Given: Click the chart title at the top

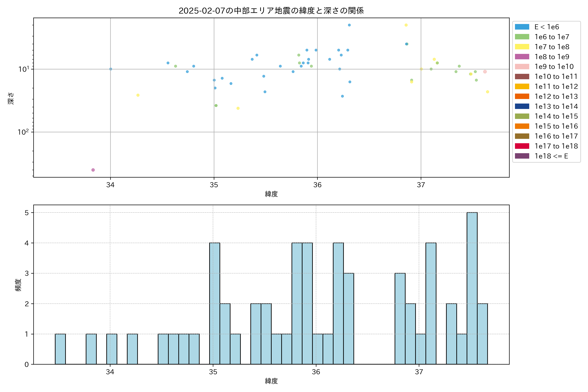Looking at the screenshot, I should click(271, 10).
